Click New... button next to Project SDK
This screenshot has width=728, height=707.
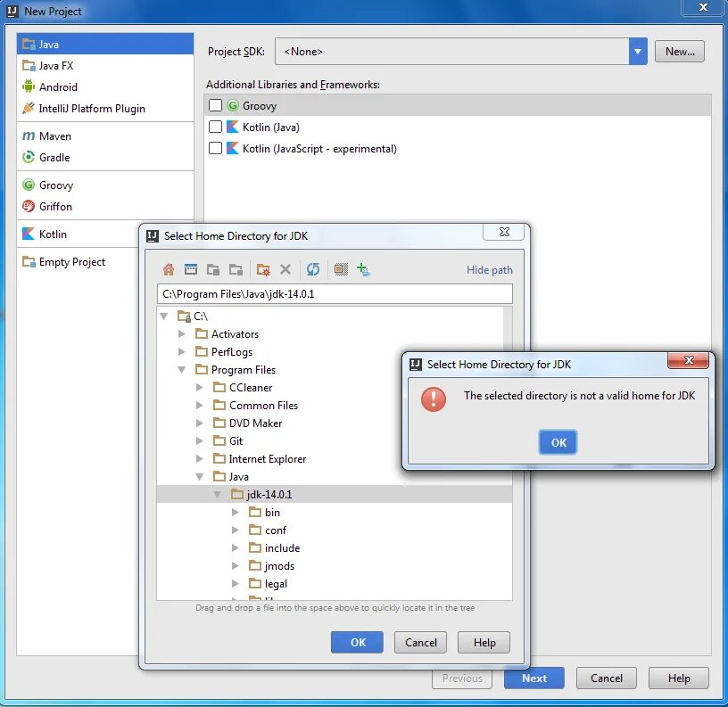680,51
